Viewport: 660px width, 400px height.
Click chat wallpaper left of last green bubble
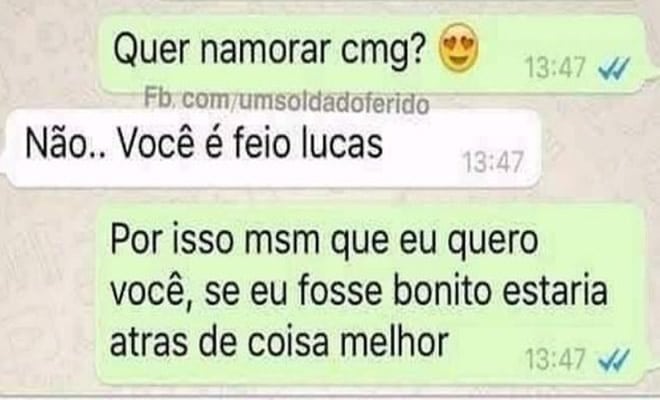[x=46, y=295]
